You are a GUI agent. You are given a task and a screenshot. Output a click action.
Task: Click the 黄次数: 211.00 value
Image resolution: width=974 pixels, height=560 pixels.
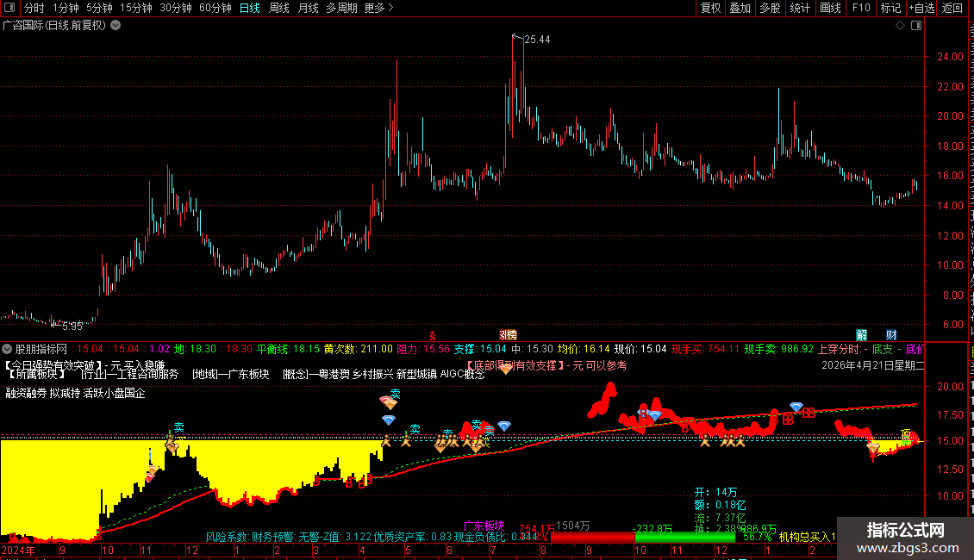[x=359, y=349]
